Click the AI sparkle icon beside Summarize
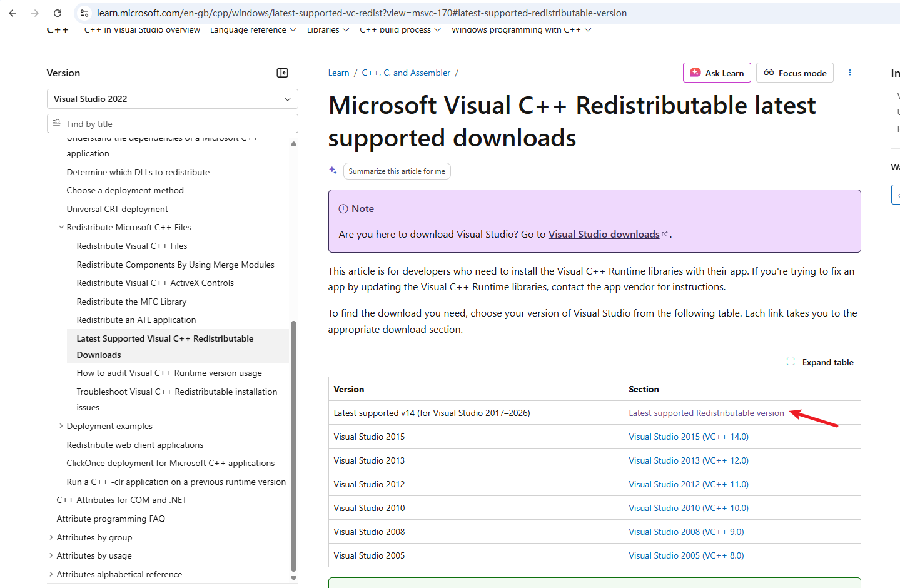900x588 pixels. [x=333, y=171]
